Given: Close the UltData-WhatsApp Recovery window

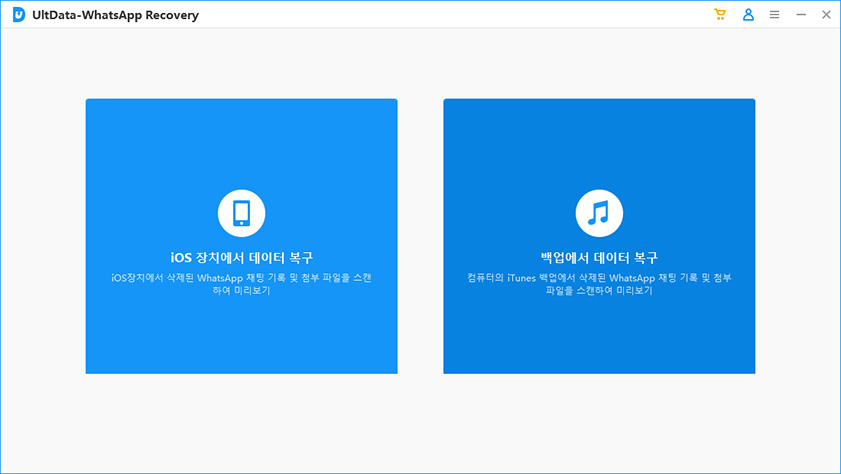Looking at the screenshot, I should (x=827, y=15).
